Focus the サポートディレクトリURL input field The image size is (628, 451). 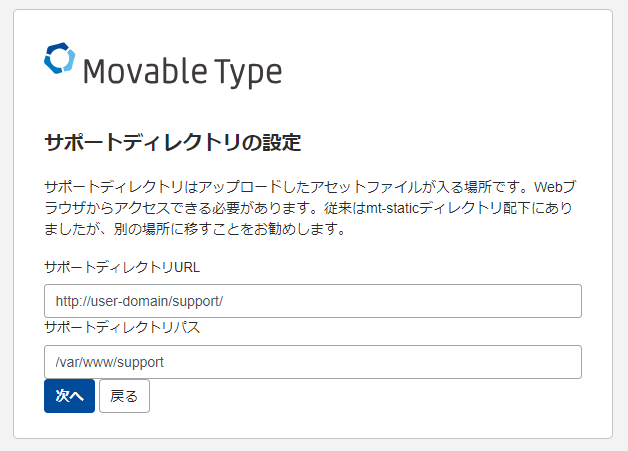click(x=313, y=301)
